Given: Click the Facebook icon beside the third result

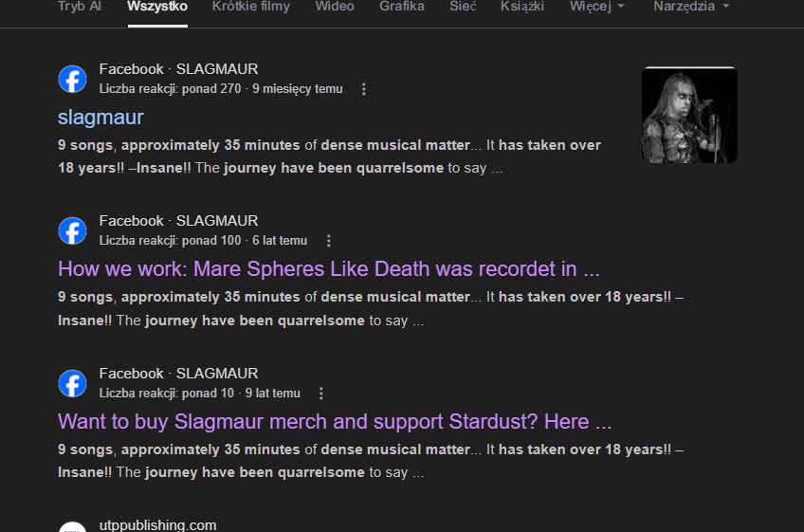Looking at the screenshot, I should pyautogui.click(x=72, y=383).
